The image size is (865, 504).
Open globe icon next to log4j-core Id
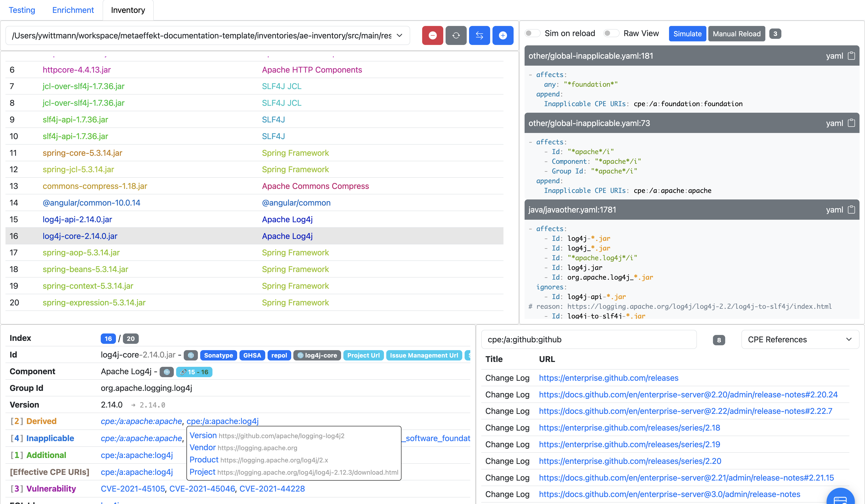tap(191, 355)
